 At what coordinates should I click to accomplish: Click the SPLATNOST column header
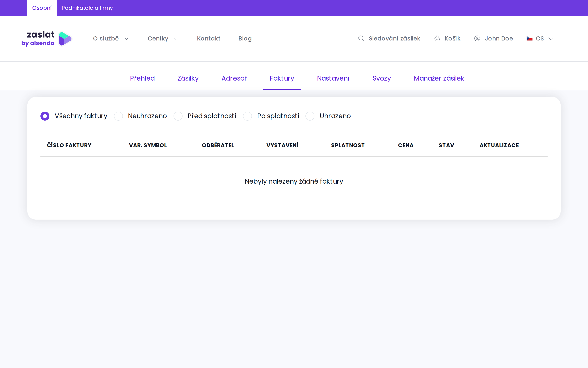[348, 145]
